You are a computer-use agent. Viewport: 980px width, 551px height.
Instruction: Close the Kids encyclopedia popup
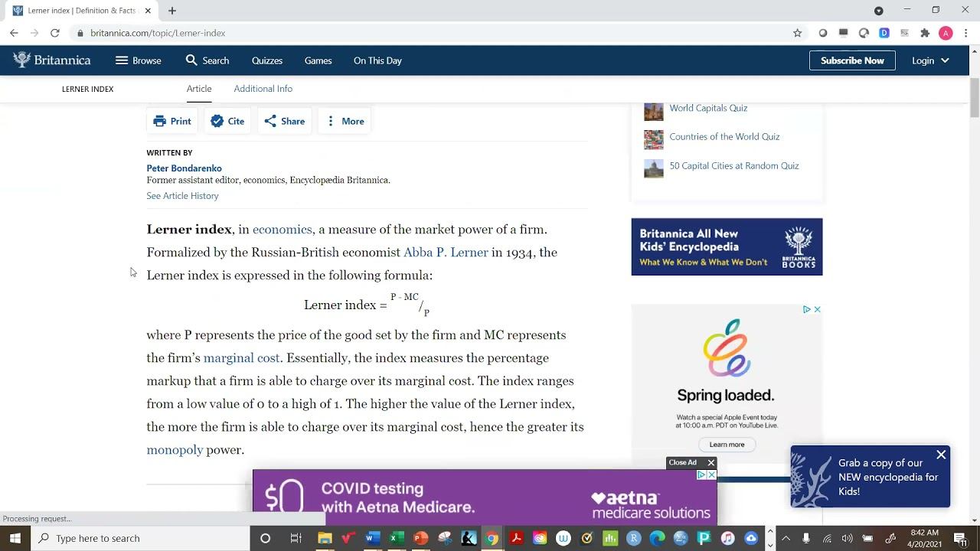pyautogui.click(x=941, y=455)
